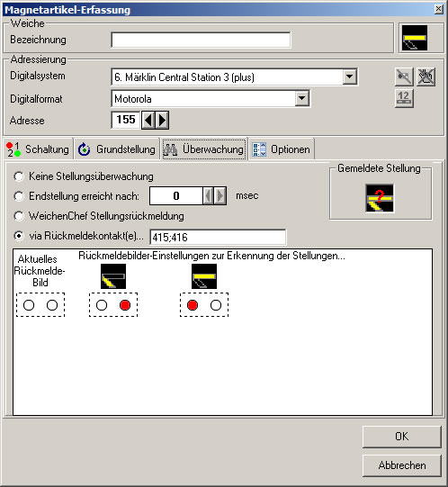448x487 pixels.
Task: Select the branching turnout feedback image
Action: [113, 276]
